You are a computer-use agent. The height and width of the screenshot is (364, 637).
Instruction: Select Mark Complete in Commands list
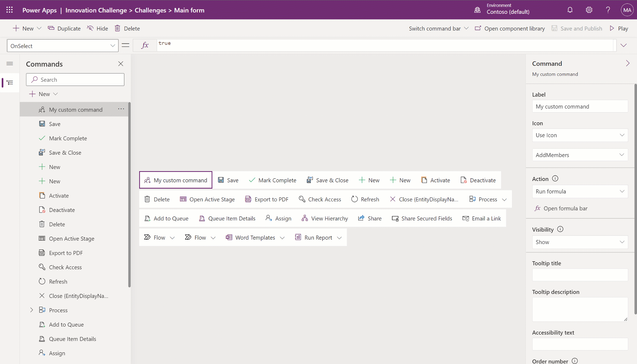pos(68,138)
